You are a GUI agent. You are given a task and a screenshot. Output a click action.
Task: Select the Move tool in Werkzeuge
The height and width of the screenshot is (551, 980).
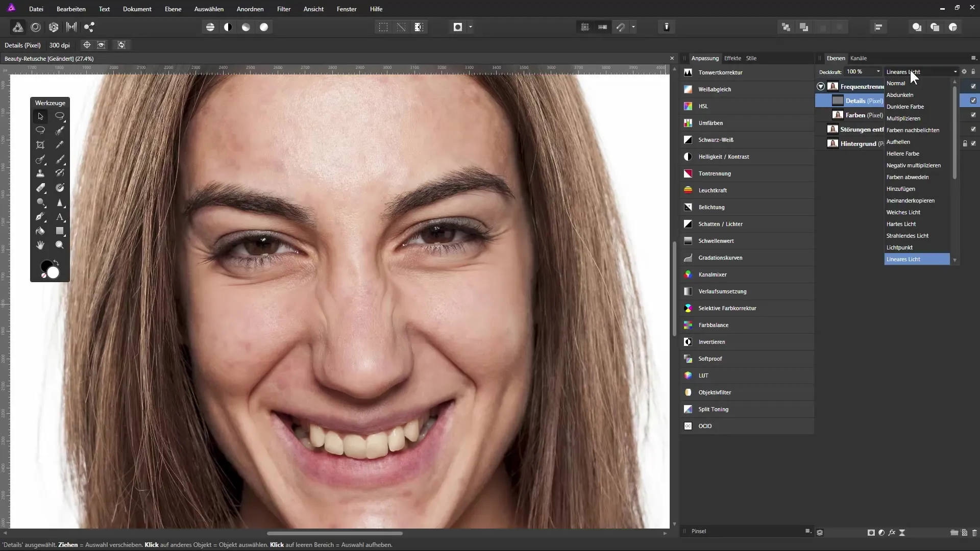pyautogui.click(x=40, y=116)
